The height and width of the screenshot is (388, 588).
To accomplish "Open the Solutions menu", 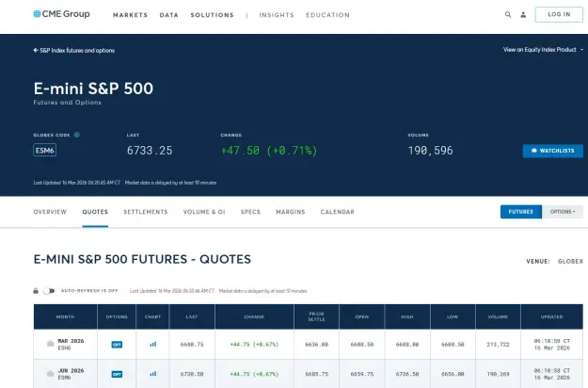I will coord(212,15).
